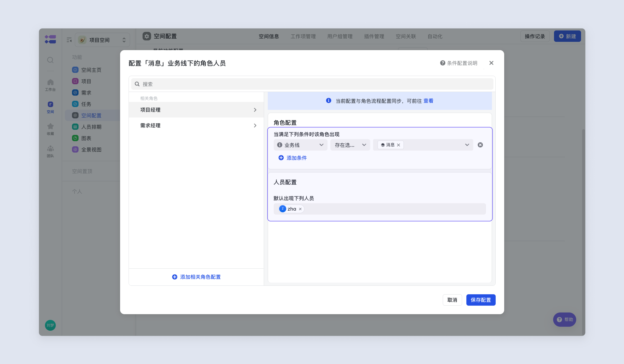Image resolution: width=624 pixels, height=364 pixels.
Task: Switch to the 空间信息 tab
Action: coord(269,36)
